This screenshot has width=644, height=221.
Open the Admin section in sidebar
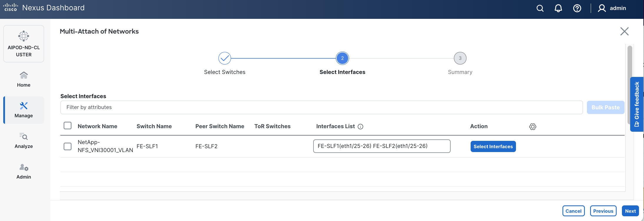coord(24,171)
